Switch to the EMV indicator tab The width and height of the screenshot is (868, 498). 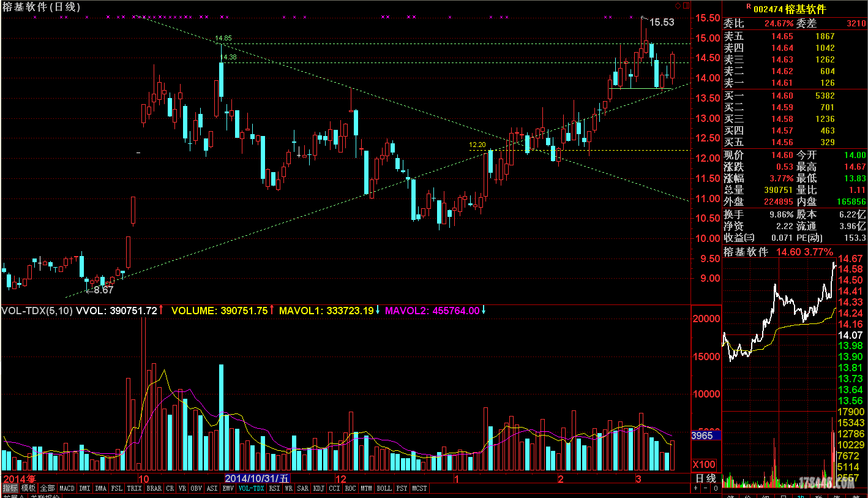228,488
